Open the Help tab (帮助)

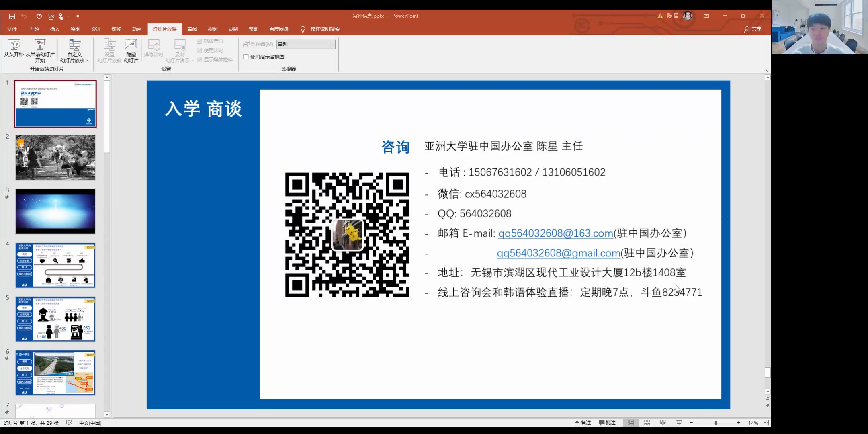point(254,29)
